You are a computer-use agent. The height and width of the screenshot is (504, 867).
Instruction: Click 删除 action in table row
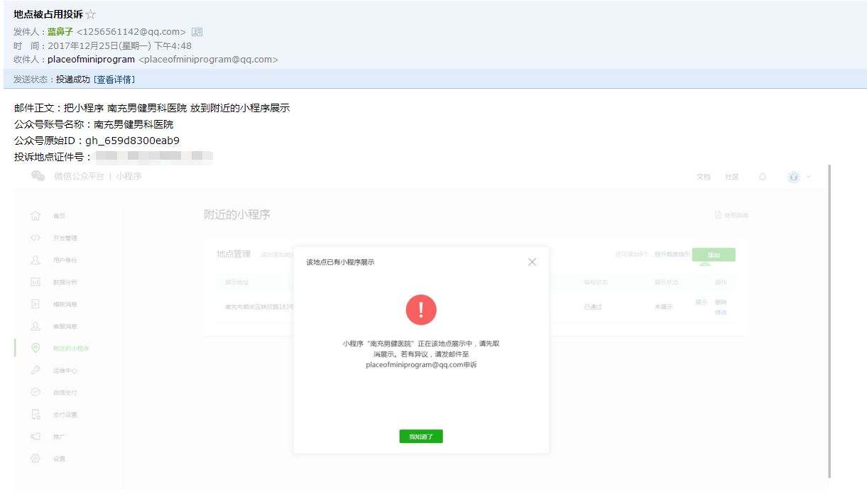coord(721,302)
